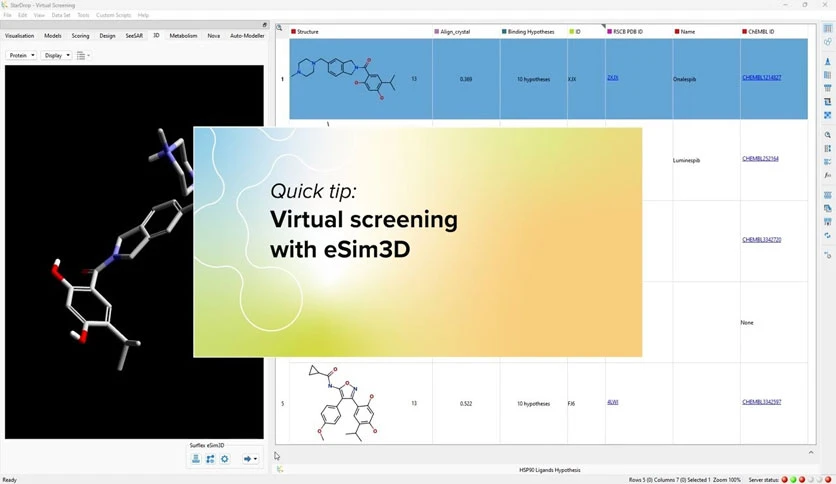Click the magnifier search icon in right toolbar
This screenshot has height=484, width=836.
[x=827, y=135]
